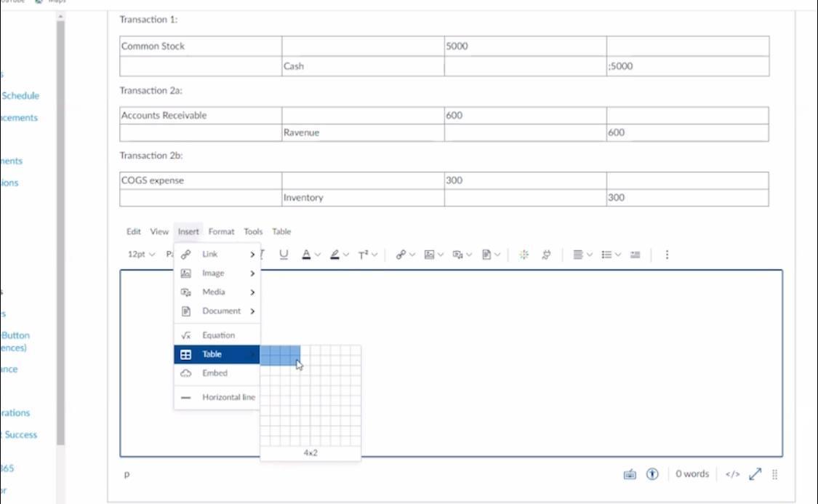Close the Insert menu

[188, 231]
